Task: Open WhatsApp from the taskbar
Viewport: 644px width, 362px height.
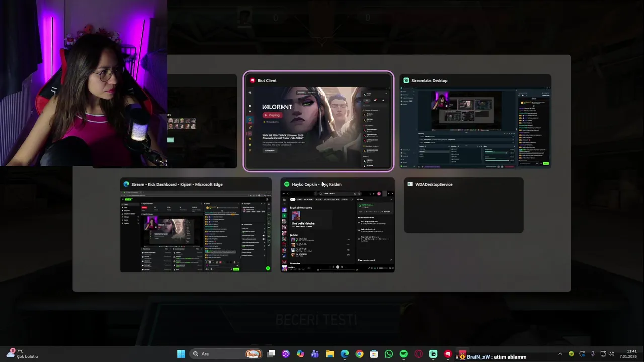Action: (x=389, y=354)
